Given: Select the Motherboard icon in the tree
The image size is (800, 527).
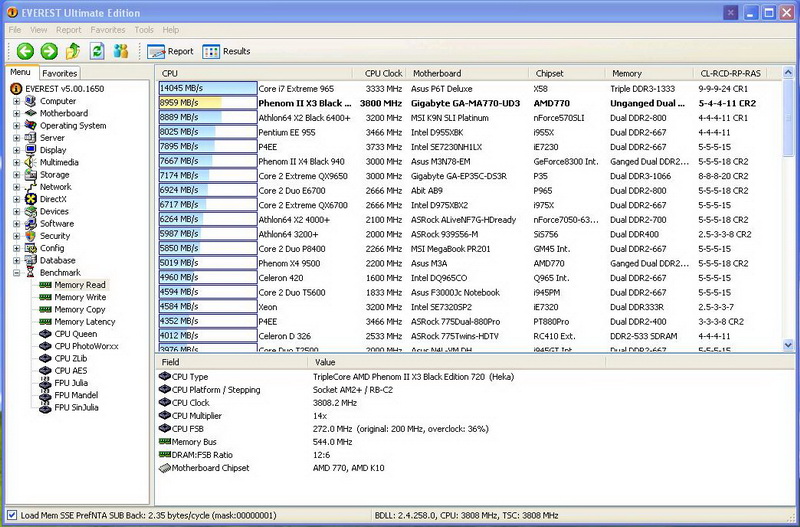Looking at the screenshot, I should (x=31, y=113).
